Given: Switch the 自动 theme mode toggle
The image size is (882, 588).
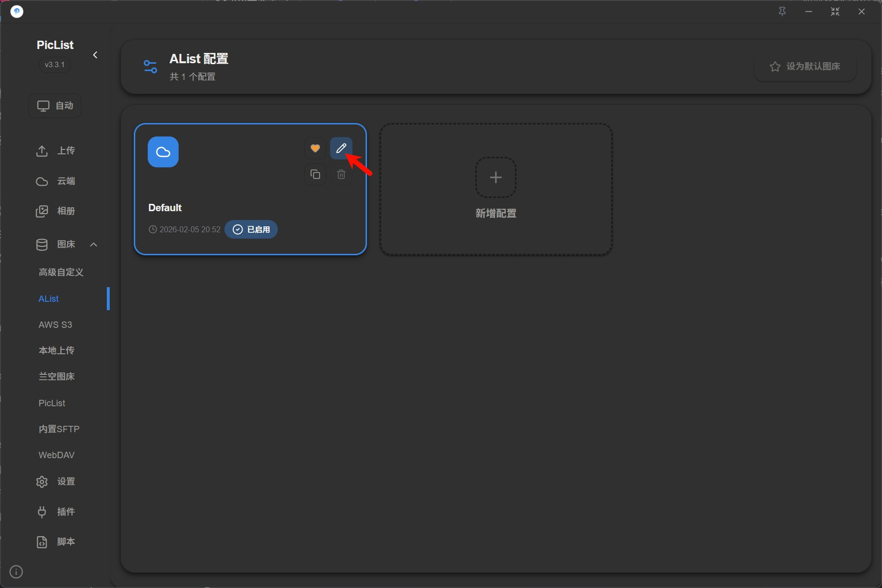Looking at the screenshot, I should point(55,106).
